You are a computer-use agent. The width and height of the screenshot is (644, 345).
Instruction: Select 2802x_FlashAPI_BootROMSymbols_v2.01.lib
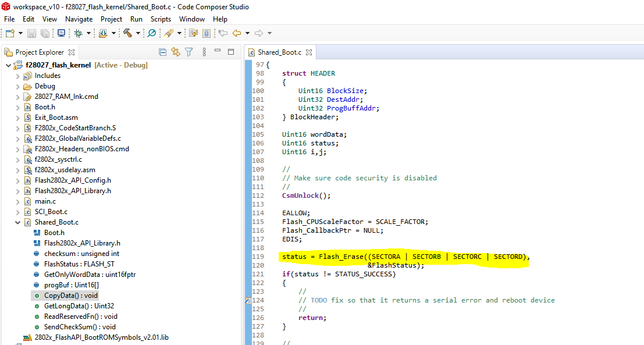coord(101,337)
